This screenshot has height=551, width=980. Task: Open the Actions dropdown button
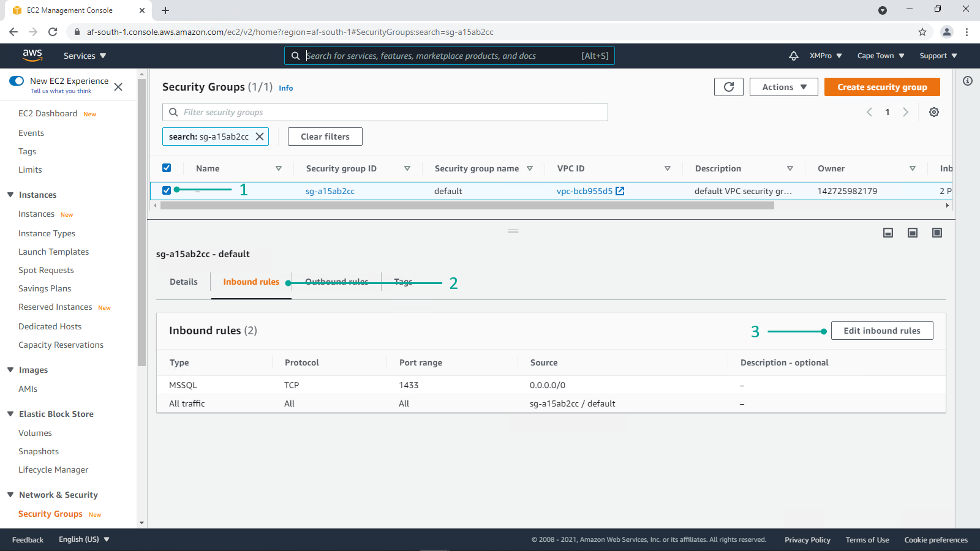tap(784, 87)
